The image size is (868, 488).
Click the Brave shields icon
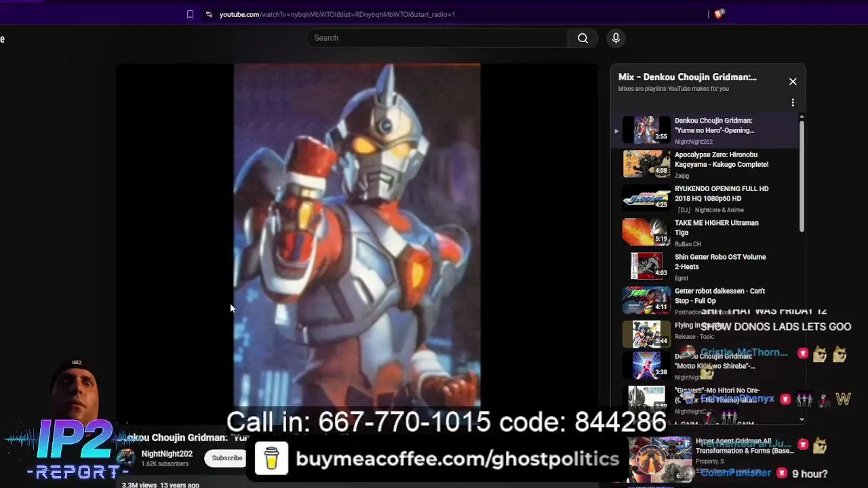(x=719, y=14)
